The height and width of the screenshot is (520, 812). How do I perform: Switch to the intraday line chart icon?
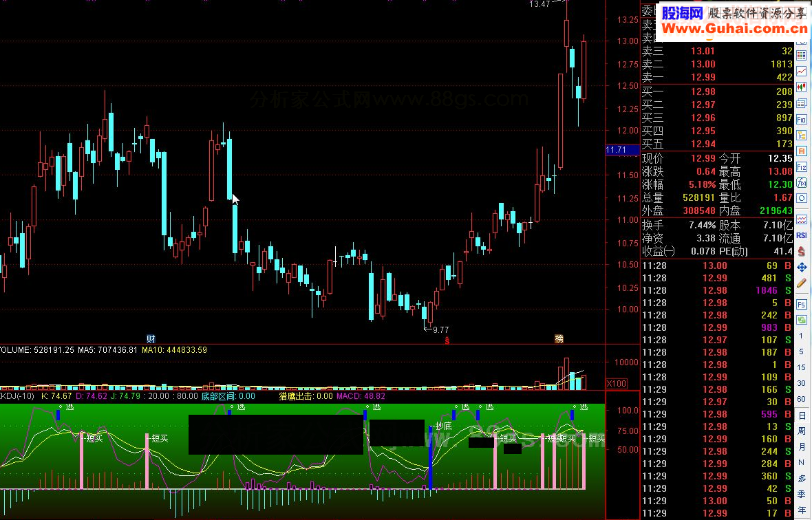coord(802,72)
